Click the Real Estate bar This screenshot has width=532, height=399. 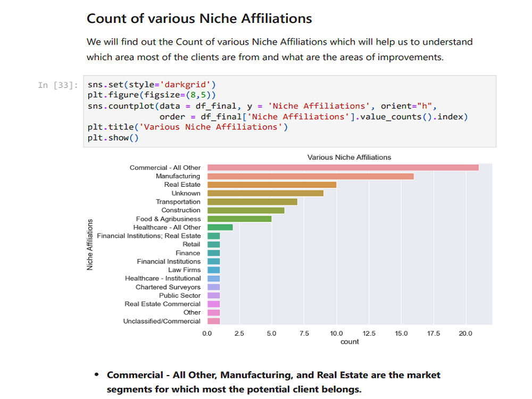(271, 185)
